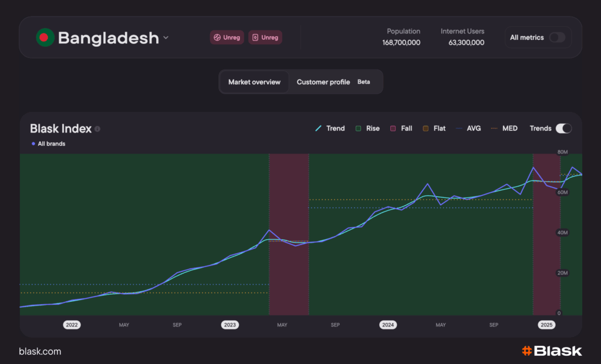Open the Bangladesh country dropdown chevron

coord(166,38)
